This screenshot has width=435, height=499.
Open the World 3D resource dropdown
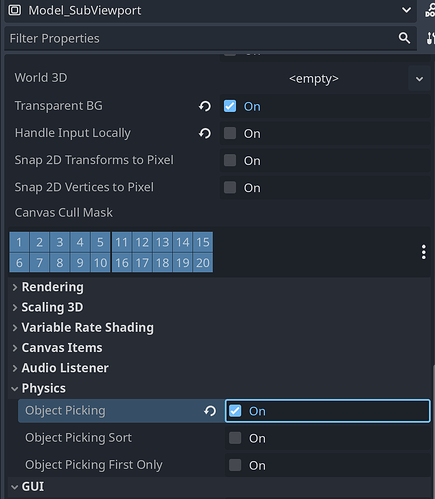[x=419, y=79]
